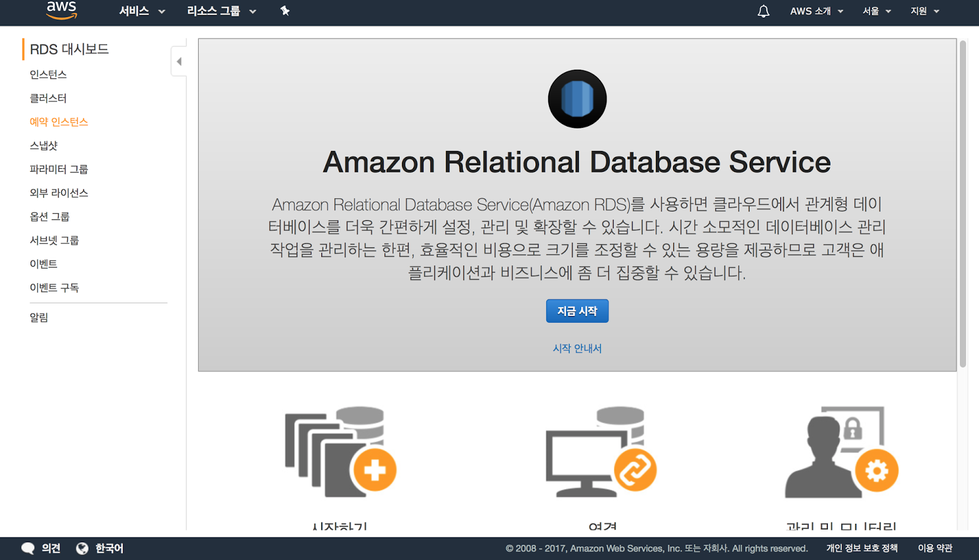The width and height of the screenshot is (979, 560).
Task: Open 스냅샷 in sidebar
Action: 44,146
